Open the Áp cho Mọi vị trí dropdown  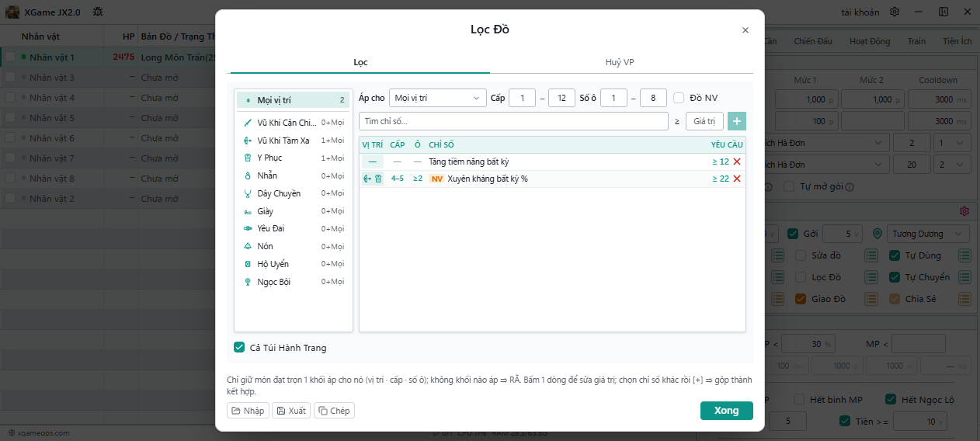click(438, 98)
